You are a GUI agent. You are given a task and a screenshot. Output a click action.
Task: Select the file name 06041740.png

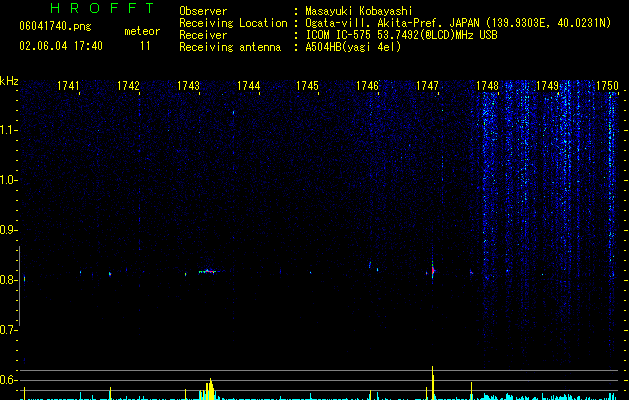point(55,26)
